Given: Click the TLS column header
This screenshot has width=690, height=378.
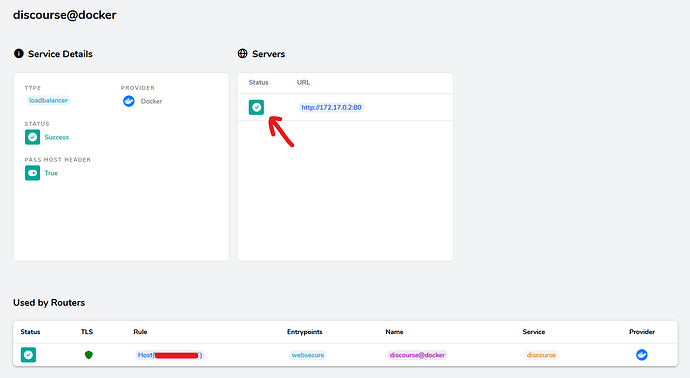Looking at the screenshot, I should coord(87,332).
